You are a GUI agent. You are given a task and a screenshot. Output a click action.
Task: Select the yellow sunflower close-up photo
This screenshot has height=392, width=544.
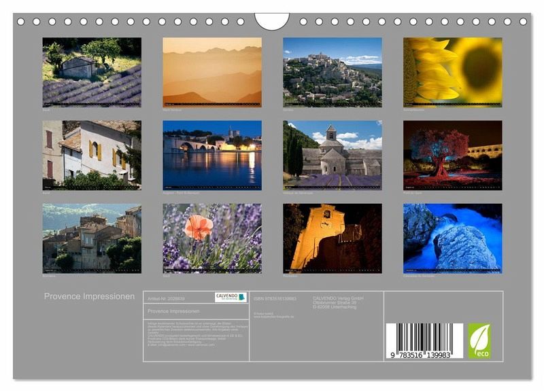pyautogui.click(x=452, y=71)
